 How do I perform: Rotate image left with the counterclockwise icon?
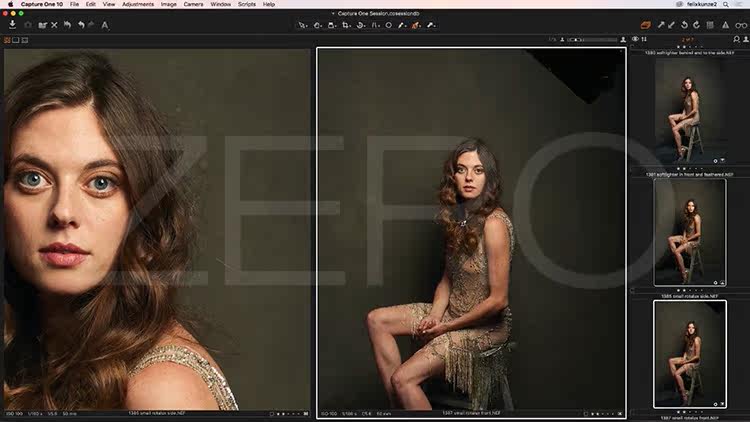coord(684,25)
